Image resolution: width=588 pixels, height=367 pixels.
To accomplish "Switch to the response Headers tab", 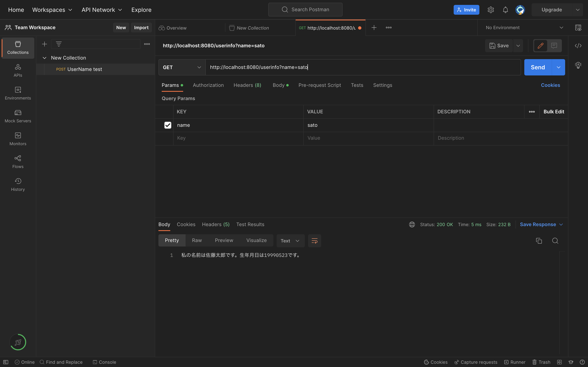I will 216,224.
